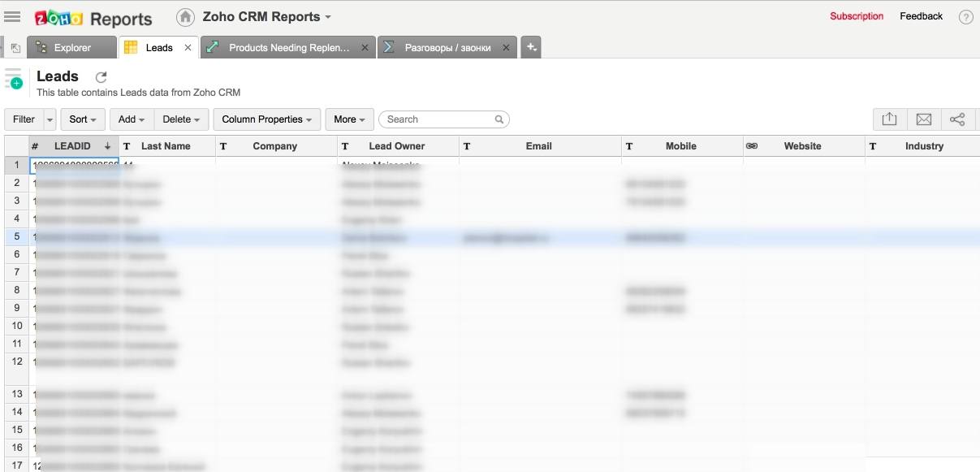Select the Mobile column header
The width and height of the screenshot is (980, 472).
pos(682,146)
